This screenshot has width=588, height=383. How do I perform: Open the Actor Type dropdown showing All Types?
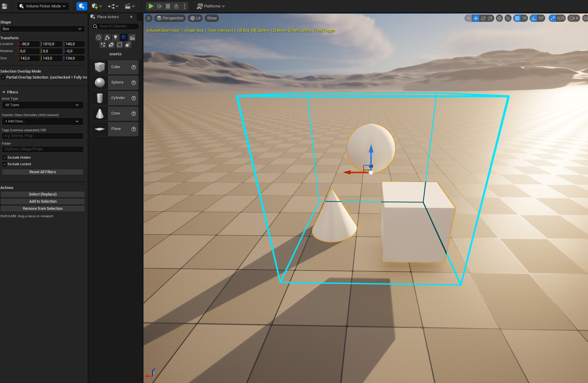(x=43, y=105)
